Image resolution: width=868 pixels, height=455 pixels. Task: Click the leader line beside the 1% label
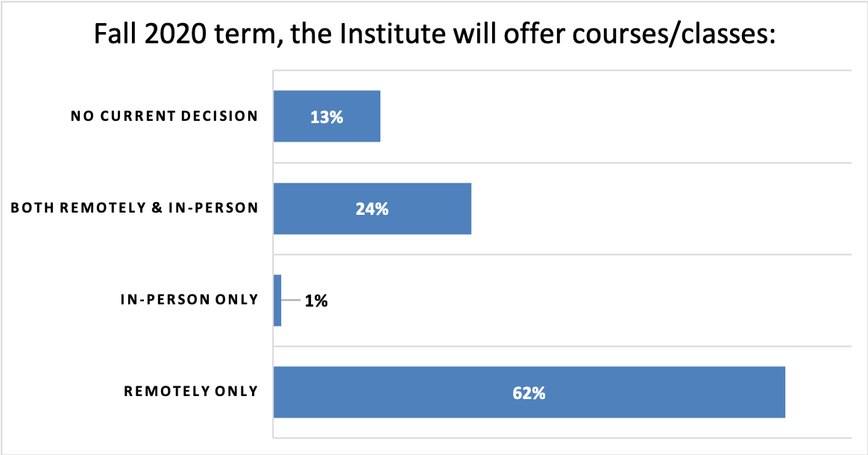coord(291,301)
